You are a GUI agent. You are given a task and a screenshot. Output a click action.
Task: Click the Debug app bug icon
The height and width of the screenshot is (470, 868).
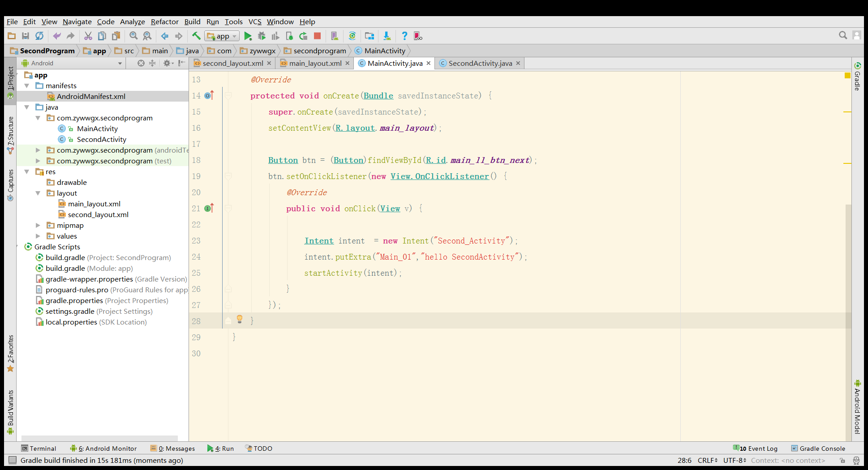[x=262, y=36]
